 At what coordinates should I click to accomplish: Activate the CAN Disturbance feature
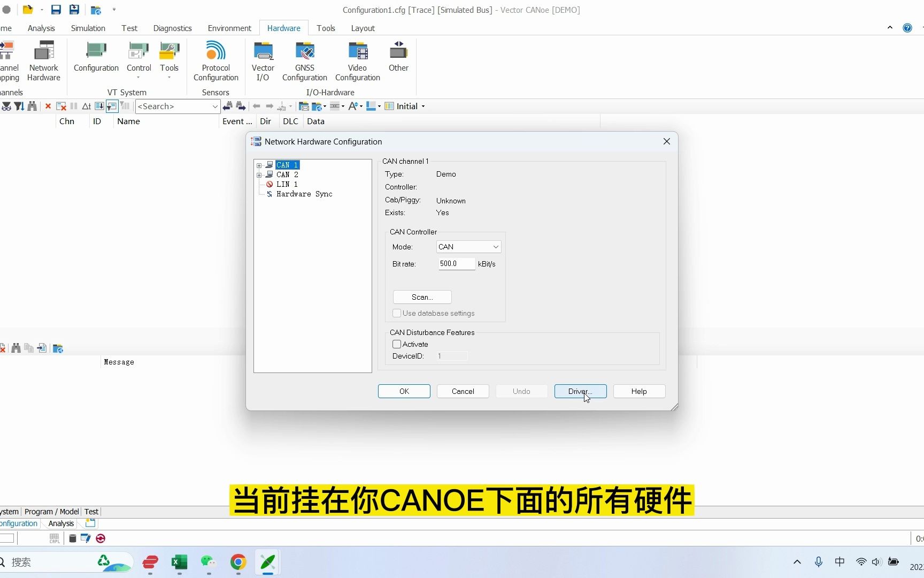[396, 344]
